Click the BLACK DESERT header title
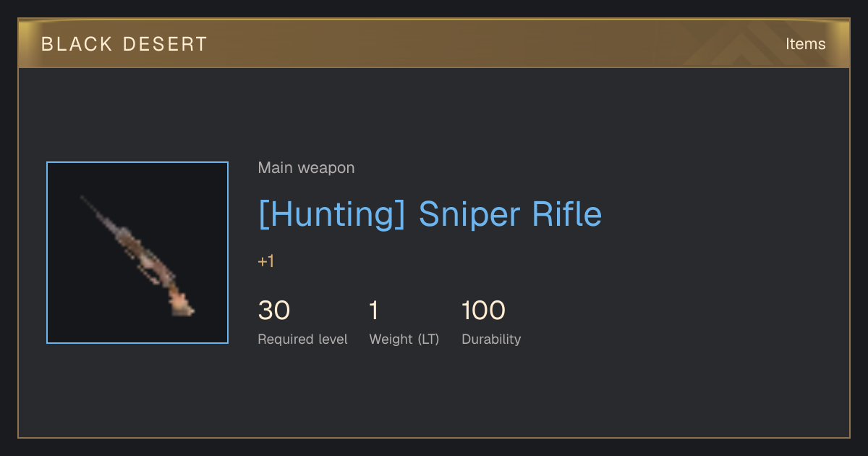This screenshot has height=456, width=868. 124,44
